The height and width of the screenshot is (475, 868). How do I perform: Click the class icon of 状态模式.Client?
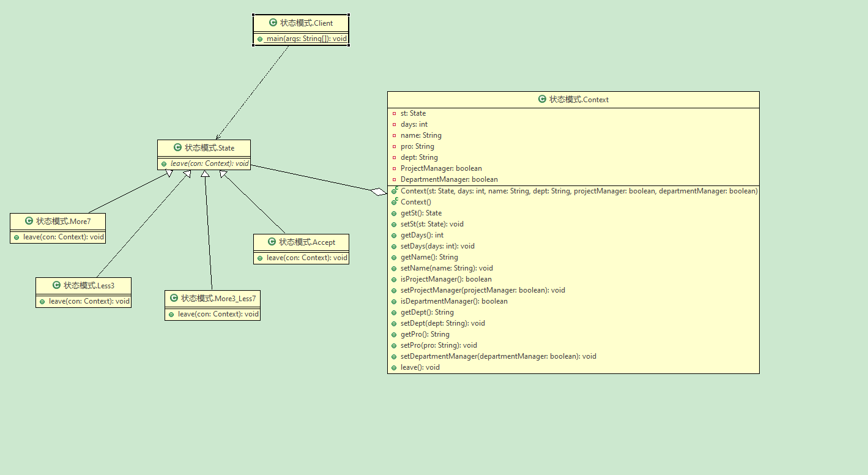(x=273, y=23)
